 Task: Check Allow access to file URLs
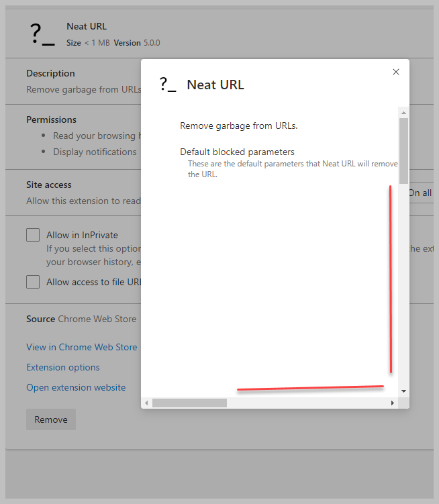pos(33,282)
